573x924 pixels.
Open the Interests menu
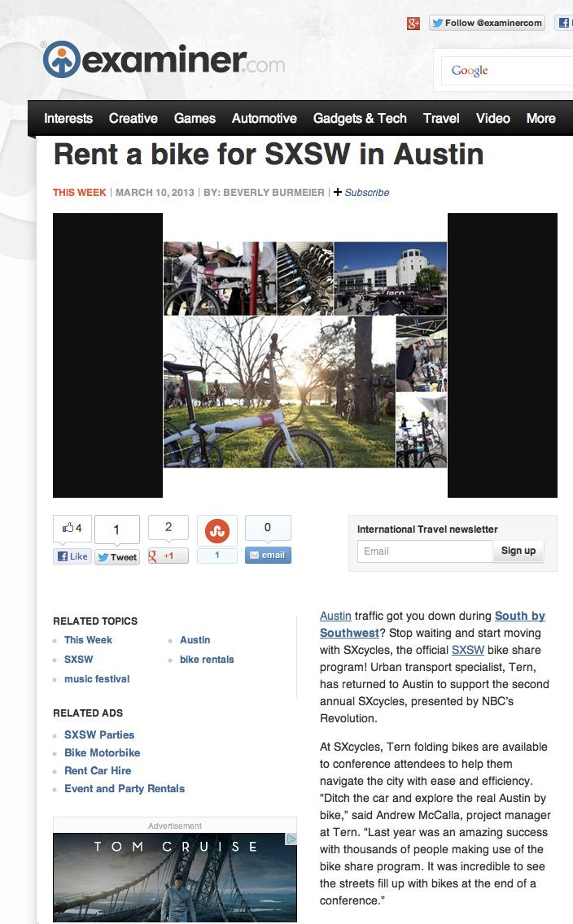[x=68, y=119]
